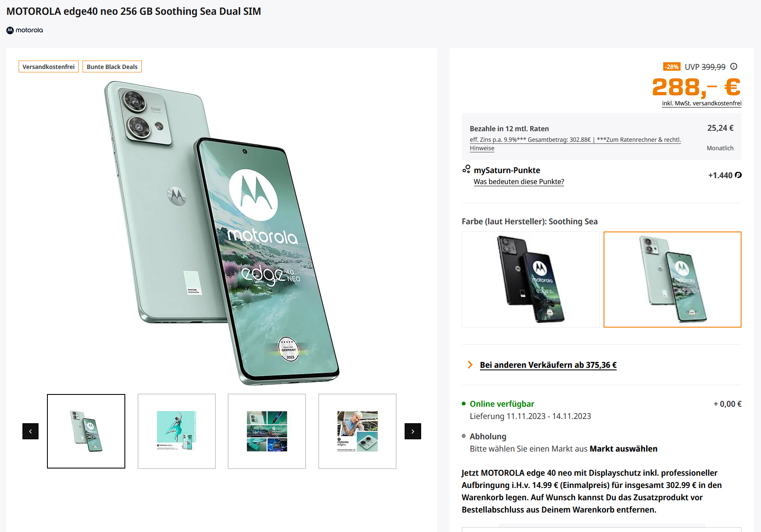The height and width of the screenshot is (532, 761).
Task: Select Abholung pickup option
Action: (x=488, y=436)
